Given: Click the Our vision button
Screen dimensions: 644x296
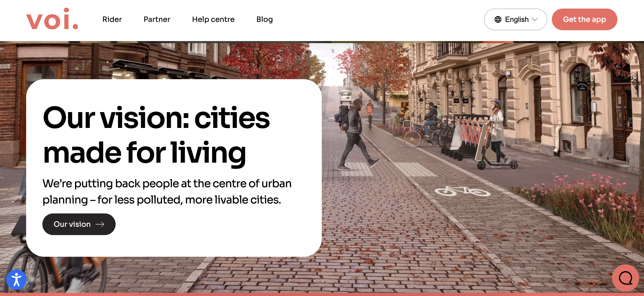Looking at the screenshot, I should coord(79,224).
